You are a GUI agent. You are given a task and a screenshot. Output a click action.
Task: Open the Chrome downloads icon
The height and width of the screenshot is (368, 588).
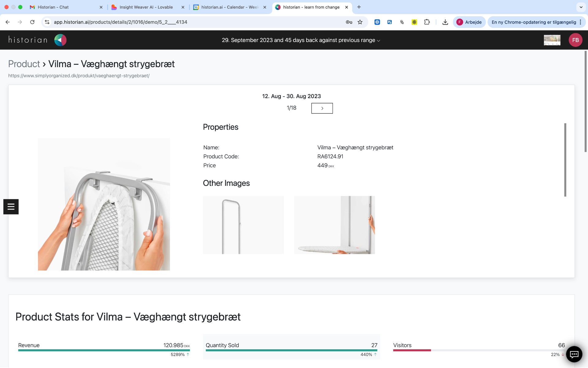point(445,22)
